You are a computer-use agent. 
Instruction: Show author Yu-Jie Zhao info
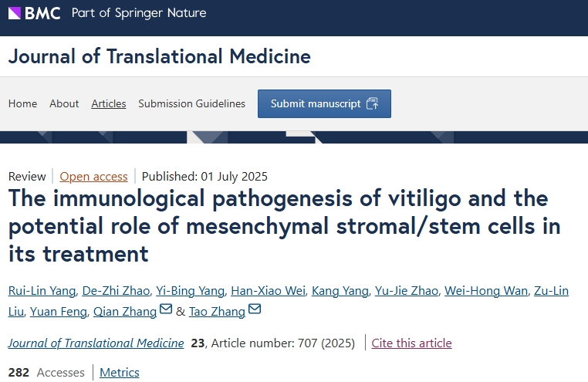click(x=407, y=291)
